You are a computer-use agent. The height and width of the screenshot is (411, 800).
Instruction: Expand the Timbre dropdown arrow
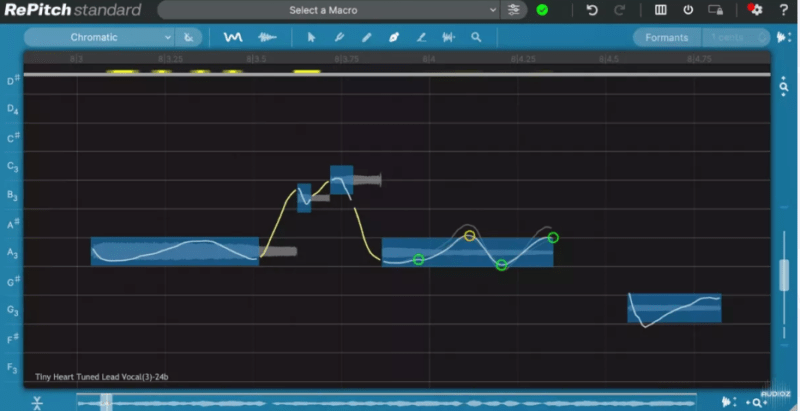pyautogui.click(x=762, y=37)
